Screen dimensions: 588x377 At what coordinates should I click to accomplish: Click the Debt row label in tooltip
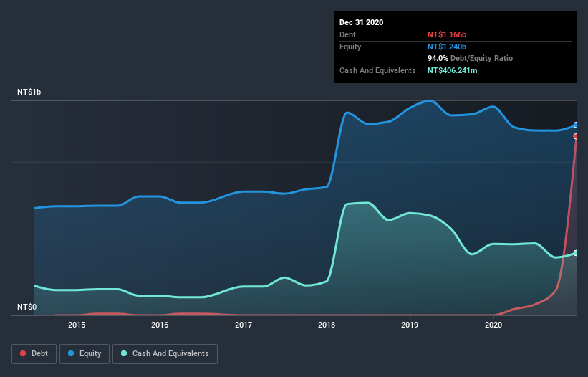(347, 34)
